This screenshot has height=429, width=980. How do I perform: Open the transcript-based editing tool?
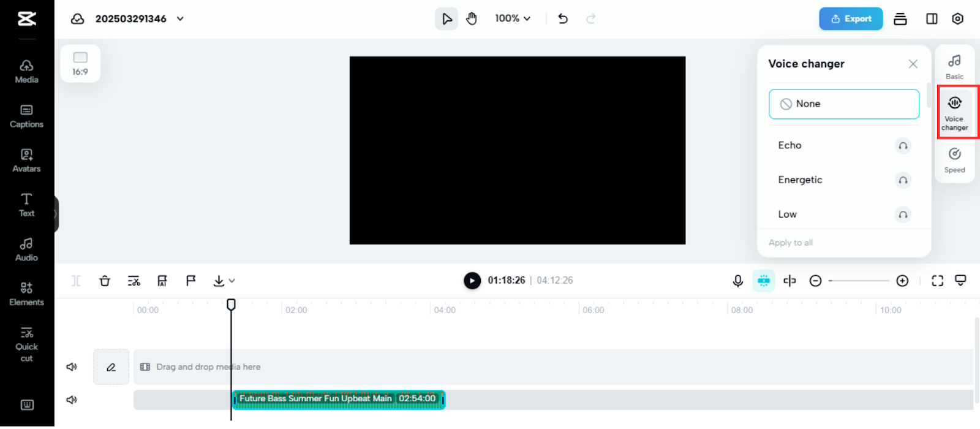pyautogui.click(x=134, y=281)
